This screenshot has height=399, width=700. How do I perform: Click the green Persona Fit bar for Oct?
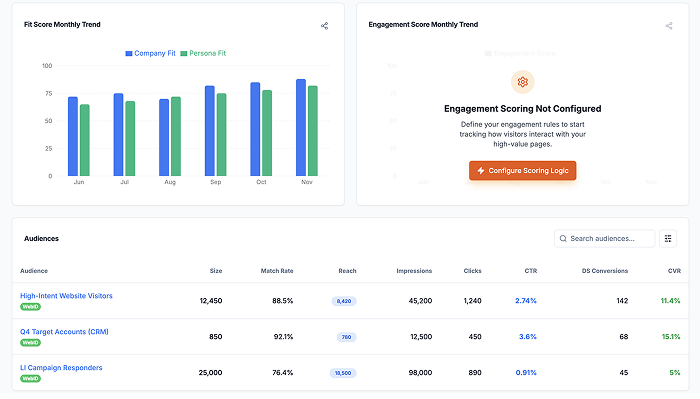[x=267, y=133]
